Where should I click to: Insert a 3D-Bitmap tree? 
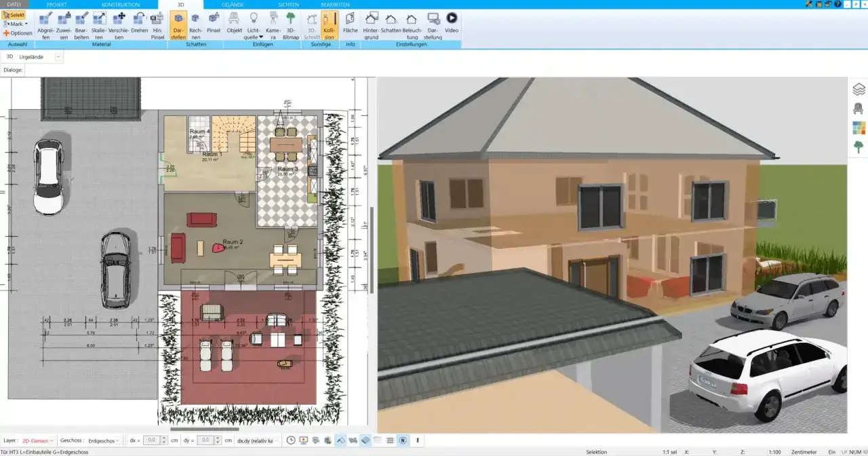(x=291, y=26)
